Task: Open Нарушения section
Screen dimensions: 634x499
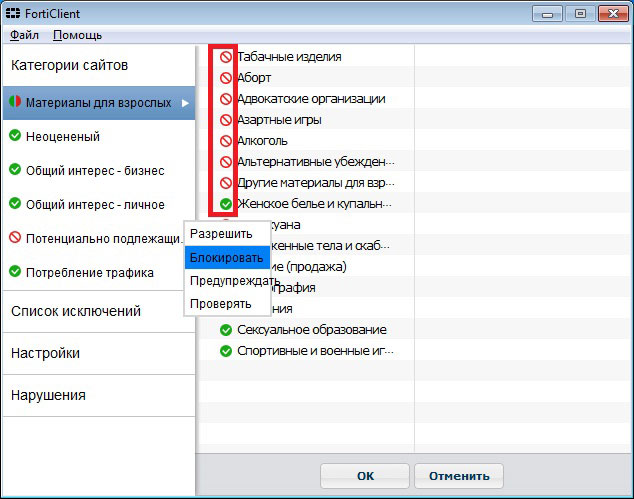Action: (99, 395)
